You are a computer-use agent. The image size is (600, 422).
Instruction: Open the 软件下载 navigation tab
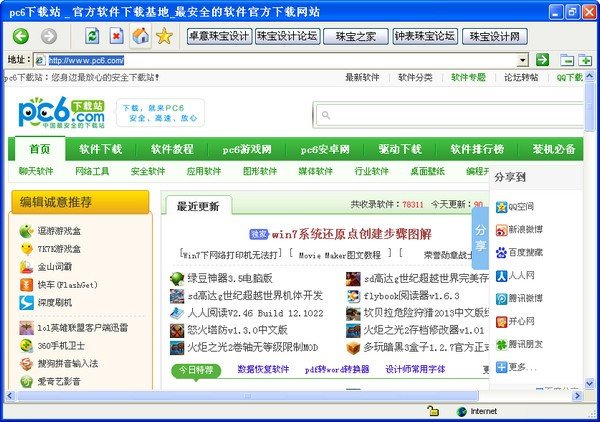(100, 149)
